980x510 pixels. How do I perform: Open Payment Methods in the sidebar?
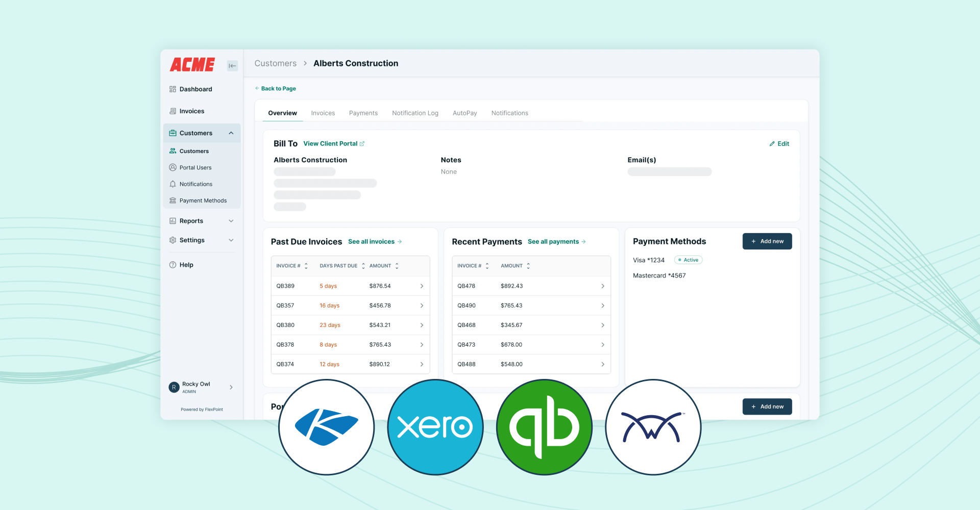click(x=203, y=200)
